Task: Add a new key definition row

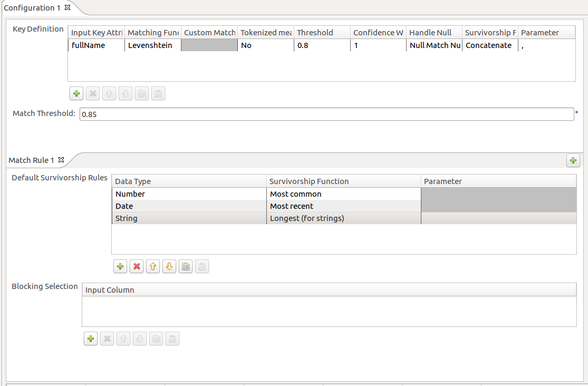Action: click(x=76, y=94)
